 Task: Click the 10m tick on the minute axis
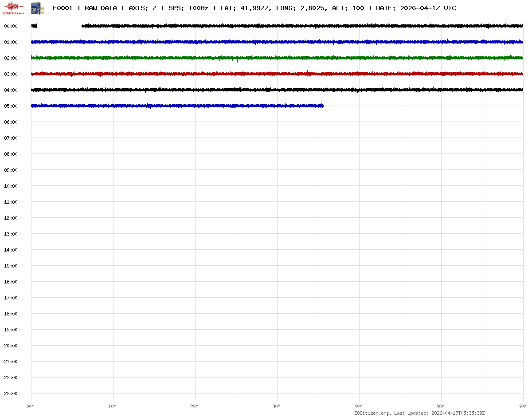113,406
